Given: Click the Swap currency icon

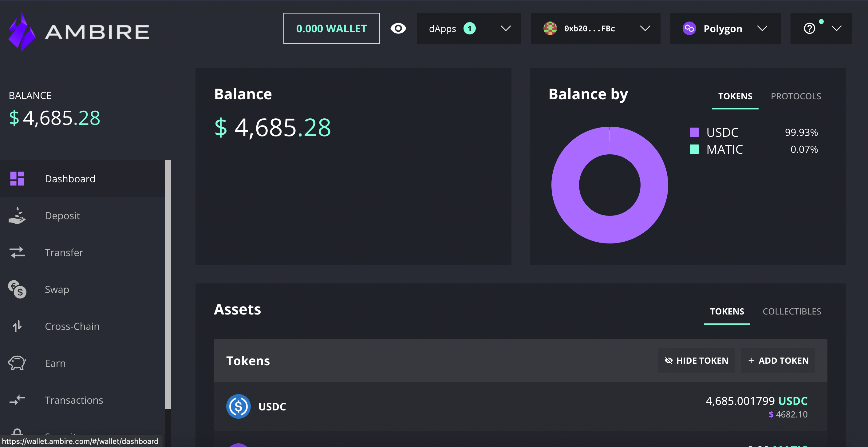Looking at the screenshot, I should tap(17, 290).
